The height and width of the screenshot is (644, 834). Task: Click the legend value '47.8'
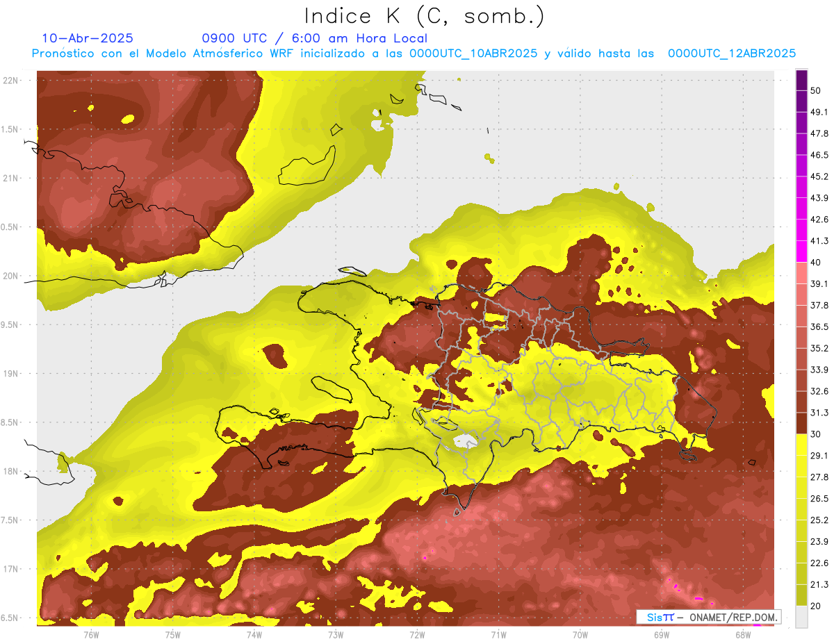click(x=819, y=133)
